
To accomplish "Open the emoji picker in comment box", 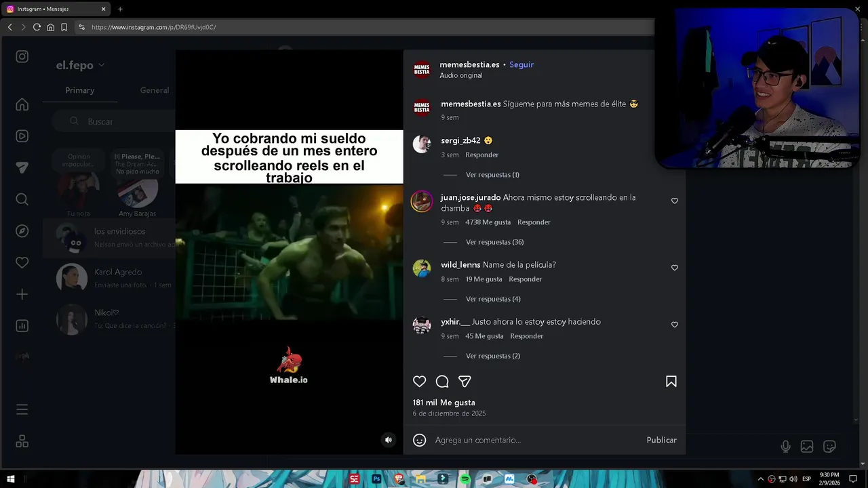I will tap(420, 440).
